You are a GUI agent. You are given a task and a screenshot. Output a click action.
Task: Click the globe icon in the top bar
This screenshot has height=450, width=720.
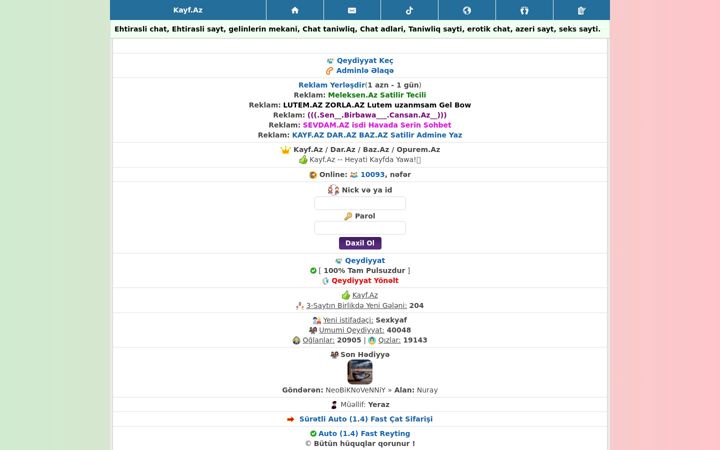tap(467, 10)
